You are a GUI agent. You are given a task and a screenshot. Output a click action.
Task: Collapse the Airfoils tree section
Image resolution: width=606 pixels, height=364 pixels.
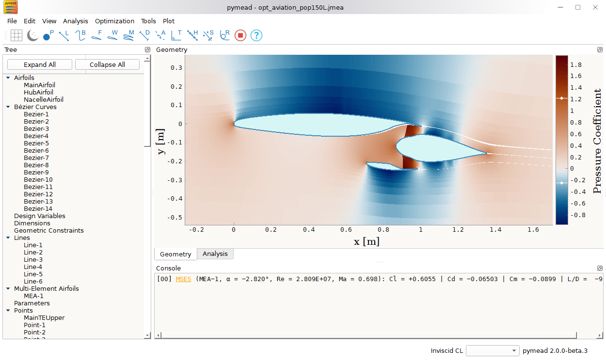click(7, 78)
